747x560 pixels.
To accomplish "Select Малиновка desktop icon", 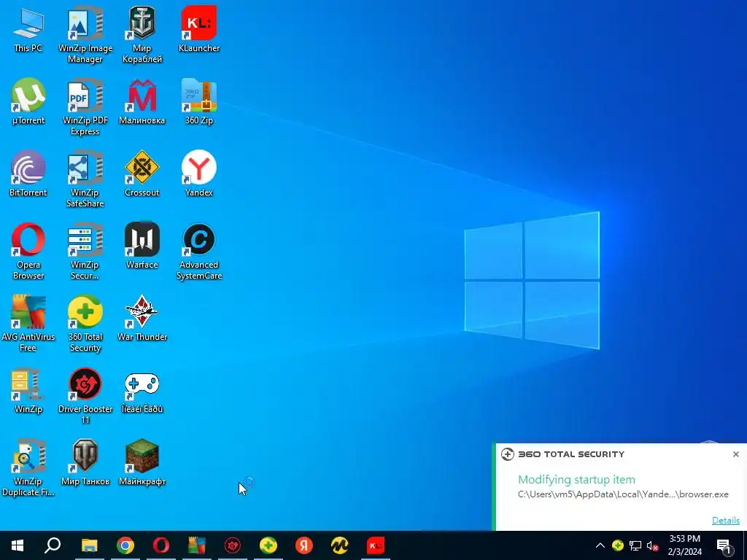I will (142, 102).
